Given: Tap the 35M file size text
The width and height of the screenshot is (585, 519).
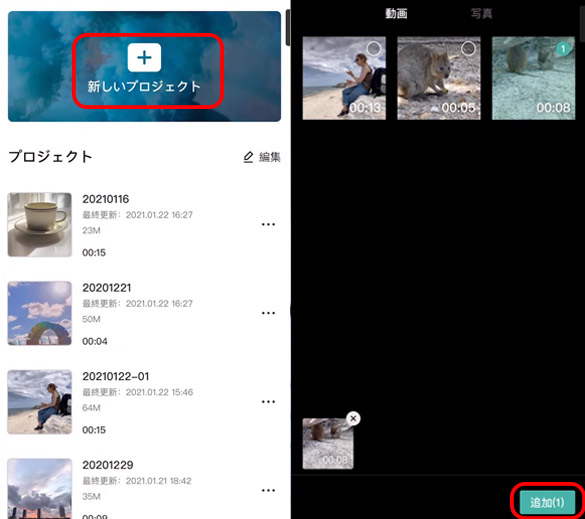Looking at the screenshot, I should [x=91, y=497].
